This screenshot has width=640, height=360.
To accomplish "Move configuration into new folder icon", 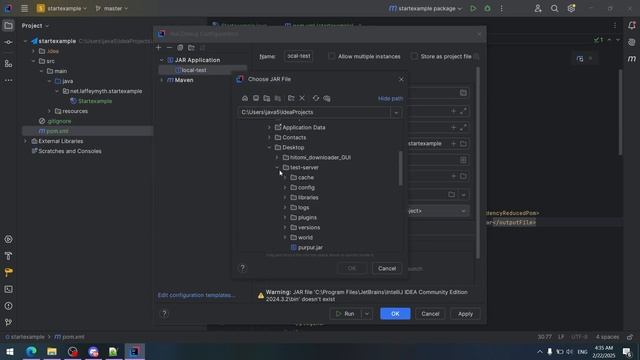I will pyautogui.click(x=191, y=48).
